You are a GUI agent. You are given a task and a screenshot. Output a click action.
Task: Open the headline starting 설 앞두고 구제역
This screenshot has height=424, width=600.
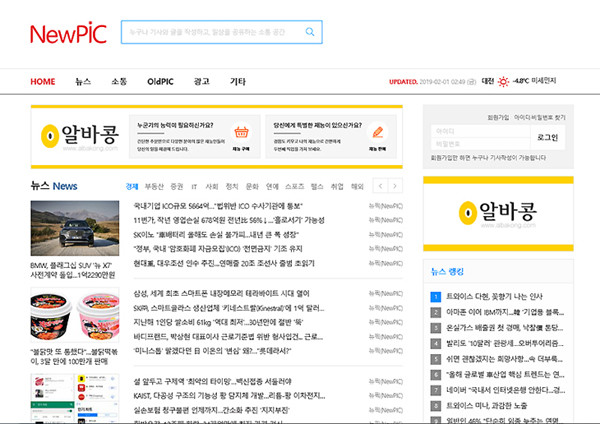click(212, 382)
